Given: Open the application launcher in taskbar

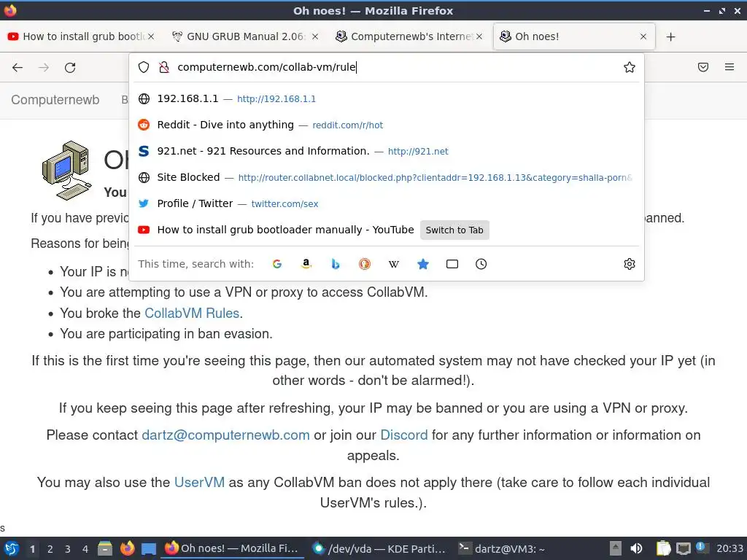Looking at the screenshot, I should point(12,548).
